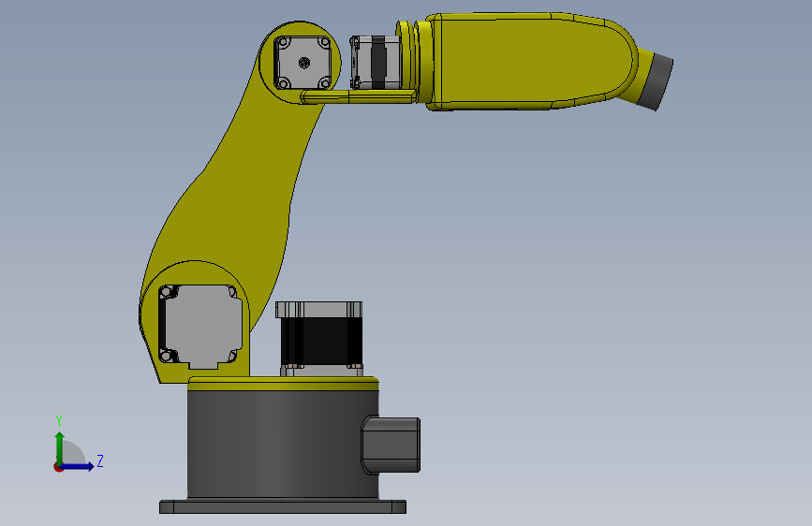
Task: Select the connector box on base side
Action: pyautogui.click(x=391, y=445)
